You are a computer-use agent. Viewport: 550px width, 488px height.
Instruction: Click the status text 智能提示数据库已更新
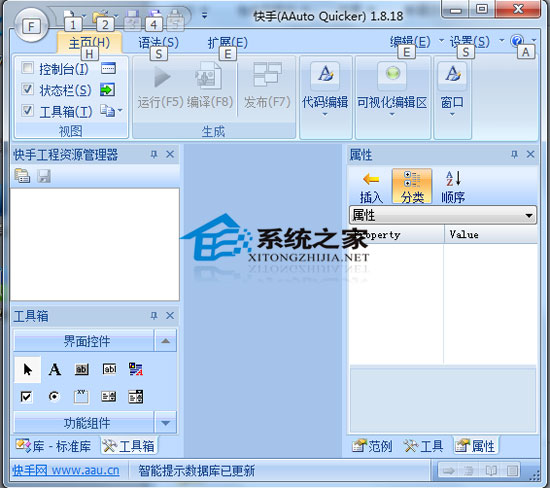click(196, 470)
